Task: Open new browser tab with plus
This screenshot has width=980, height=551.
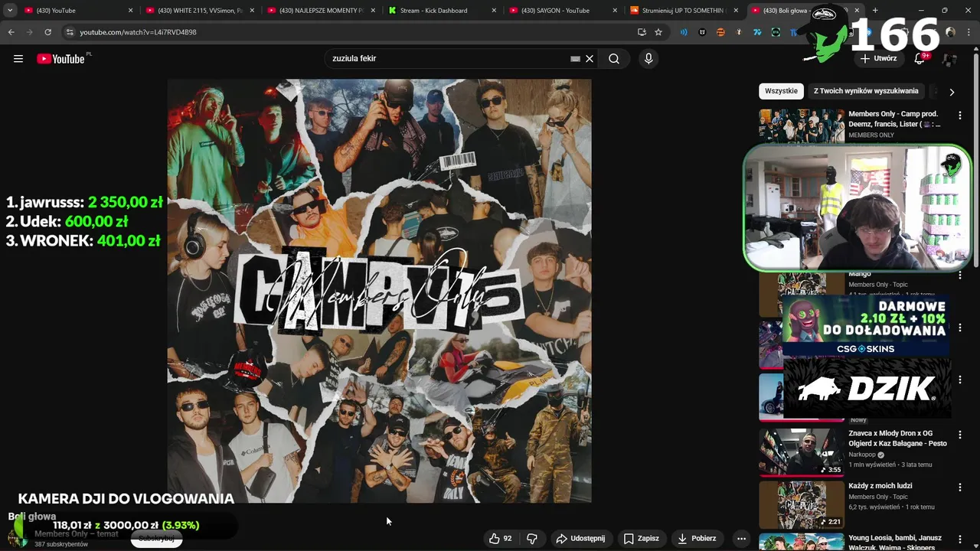Action: pos(875,11)
